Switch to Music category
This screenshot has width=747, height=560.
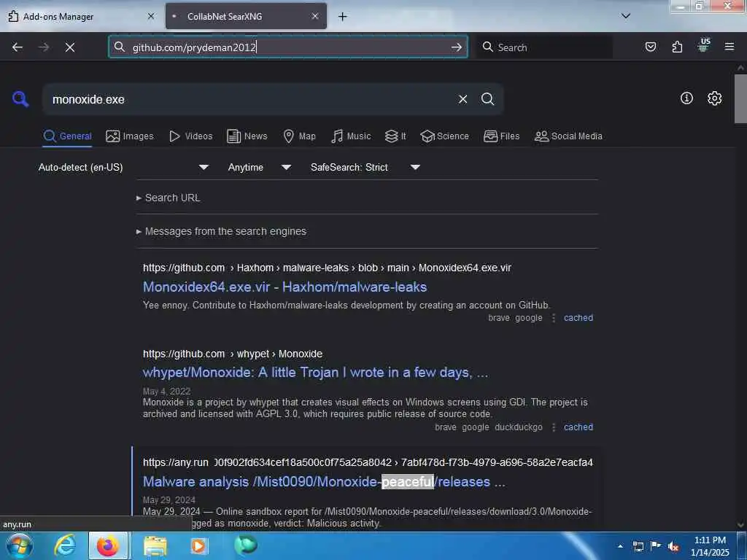pos(351,136)
